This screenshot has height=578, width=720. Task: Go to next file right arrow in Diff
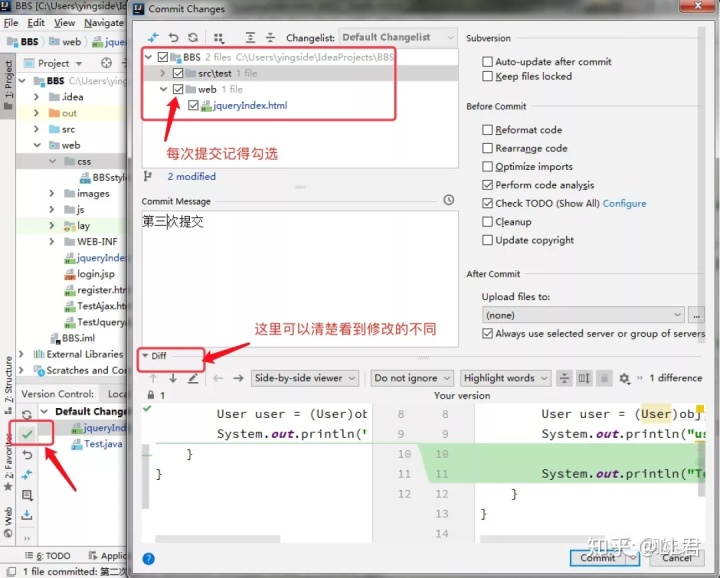click(x=238, y=378)
